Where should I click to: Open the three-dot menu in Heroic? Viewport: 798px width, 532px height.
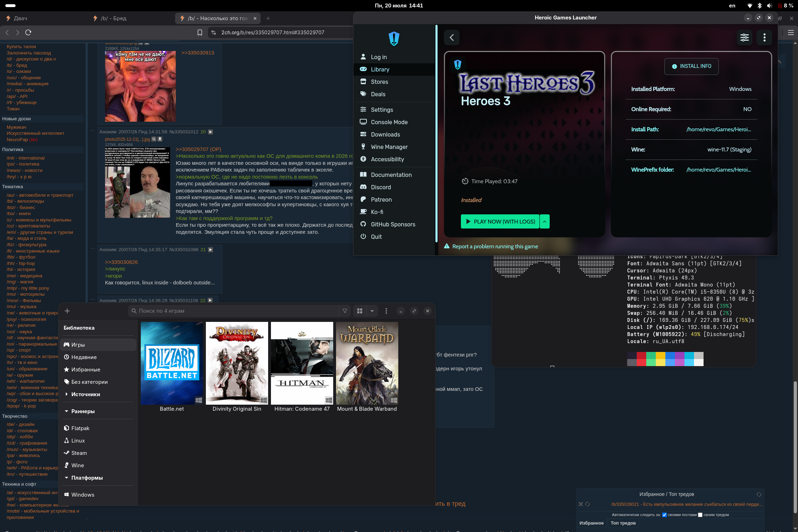pos(764,37)
